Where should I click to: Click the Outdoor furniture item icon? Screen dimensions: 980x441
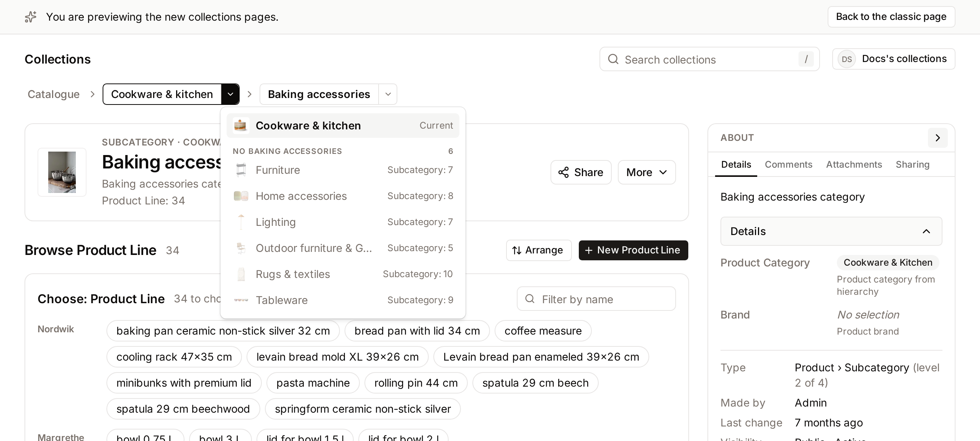point(241,248)
